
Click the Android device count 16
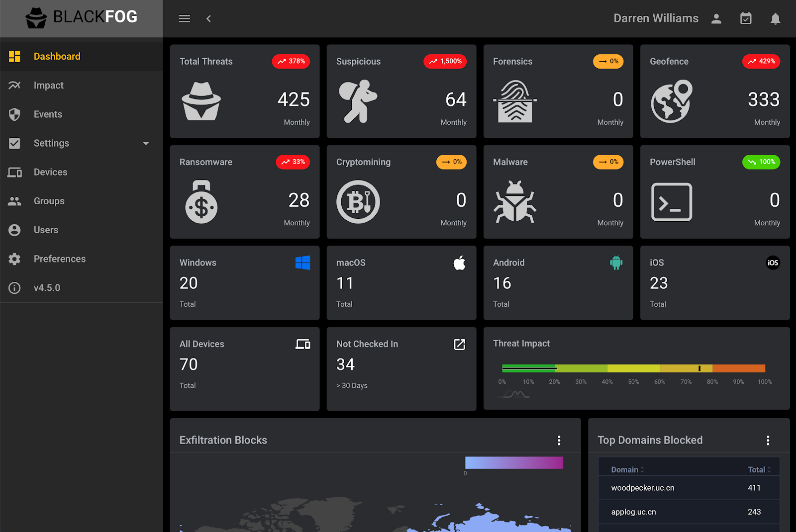coord(502,283)
